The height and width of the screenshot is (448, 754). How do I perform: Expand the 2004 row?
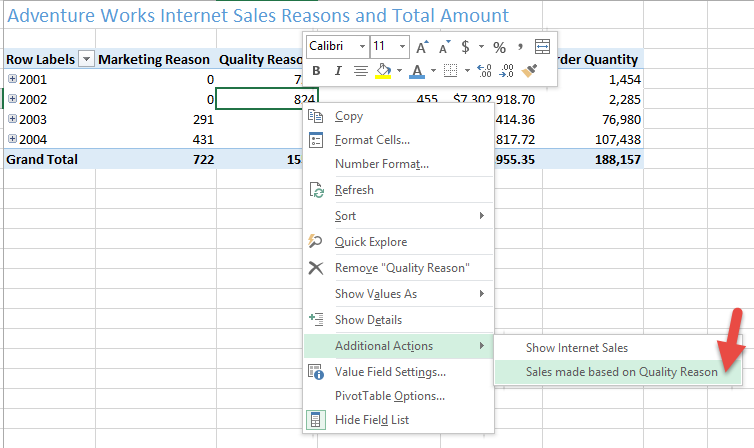13,138
